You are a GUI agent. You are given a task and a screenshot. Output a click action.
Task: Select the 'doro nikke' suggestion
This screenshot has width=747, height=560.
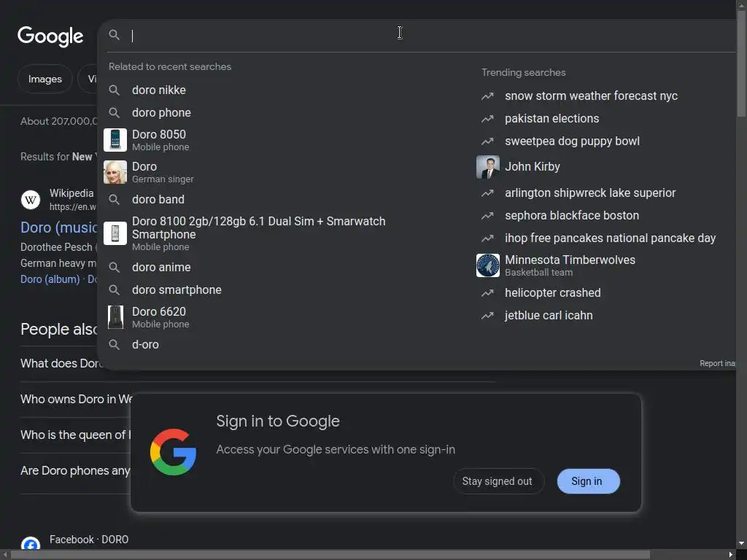pos(158,90)
